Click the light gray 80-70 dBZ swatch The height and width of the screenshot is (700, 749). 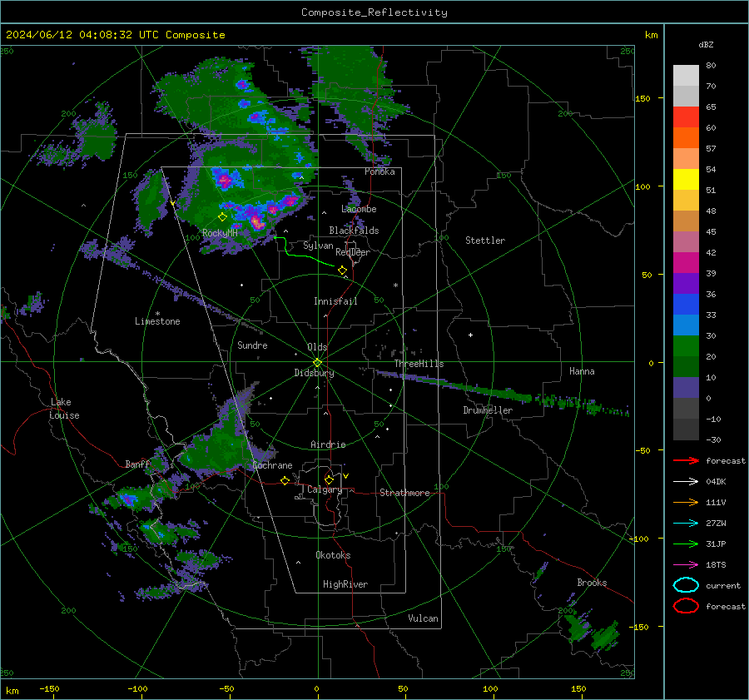686,76
